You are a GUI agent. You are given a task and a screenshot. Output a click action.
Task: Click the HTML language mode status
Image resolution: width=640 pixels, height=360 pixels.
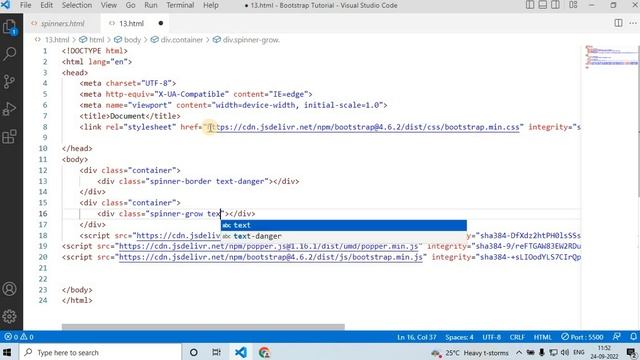coord(542,337)
